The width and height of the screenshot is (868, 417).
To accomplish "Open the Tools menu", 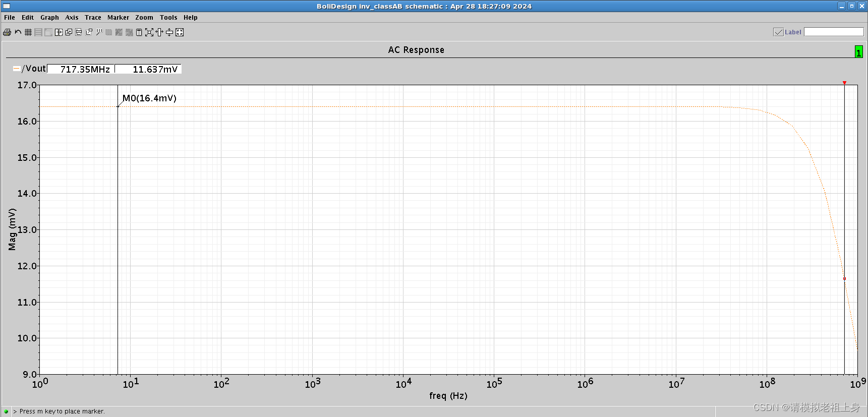I will click(x=168, y=18).
